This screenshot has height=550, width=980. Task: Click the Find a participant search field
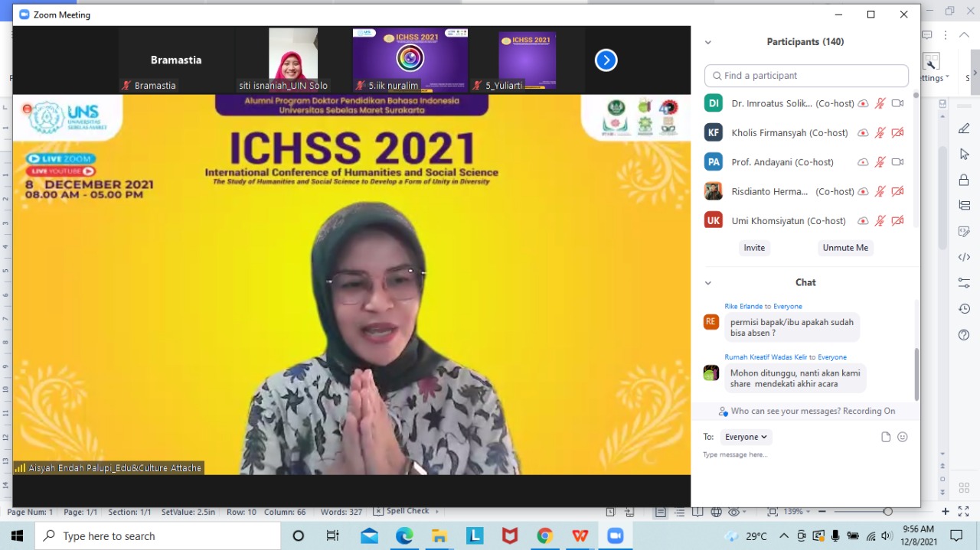(806, 76)
